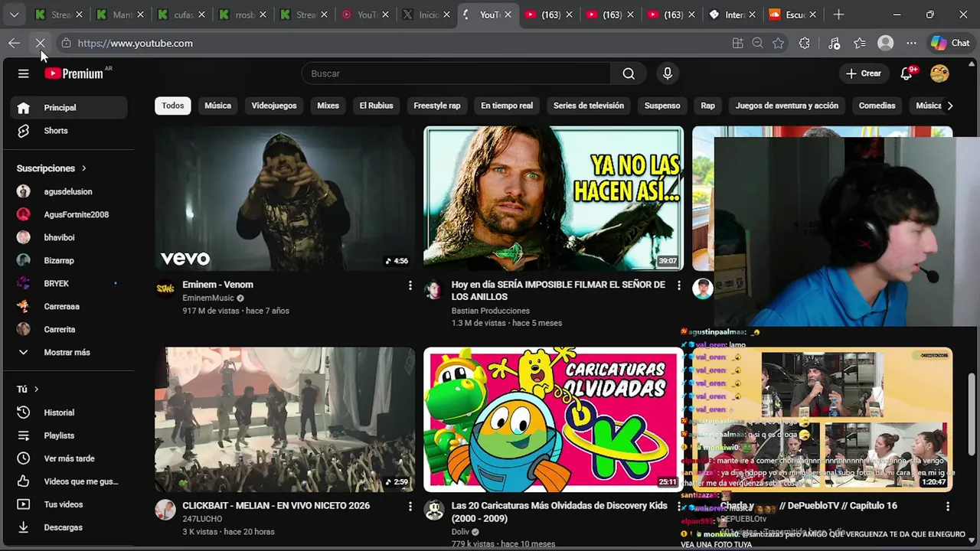The image size is (980, 551).
Task: Open the Edge profile icon
Action: click(x=886, y=44)
